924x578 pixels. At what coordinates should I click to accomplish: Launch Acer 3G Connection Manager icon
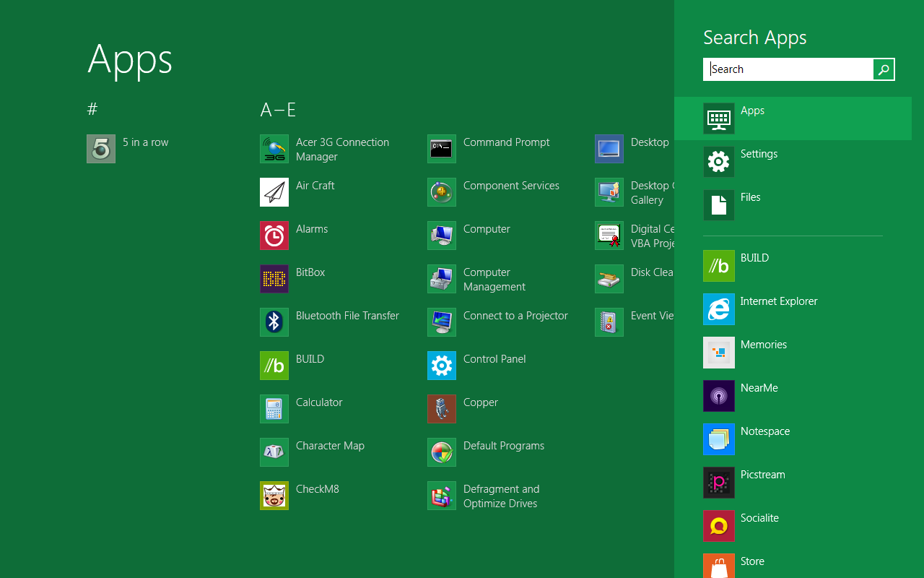click(274, 149)
